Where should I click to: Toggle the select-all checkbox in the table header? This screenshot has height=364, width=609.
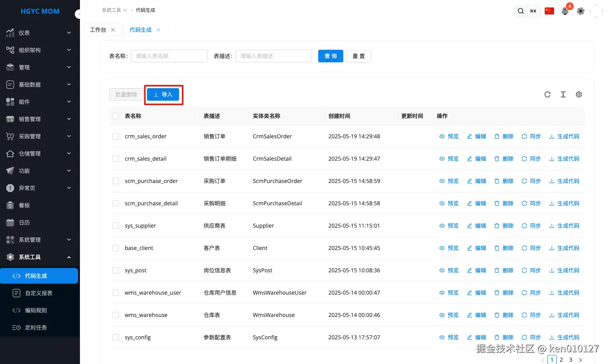click(x=116, y=116)
